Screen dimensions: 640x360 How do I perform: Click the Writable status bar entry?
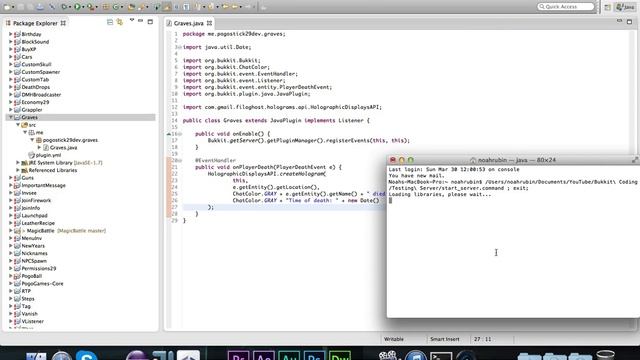(x=393, y=339)
